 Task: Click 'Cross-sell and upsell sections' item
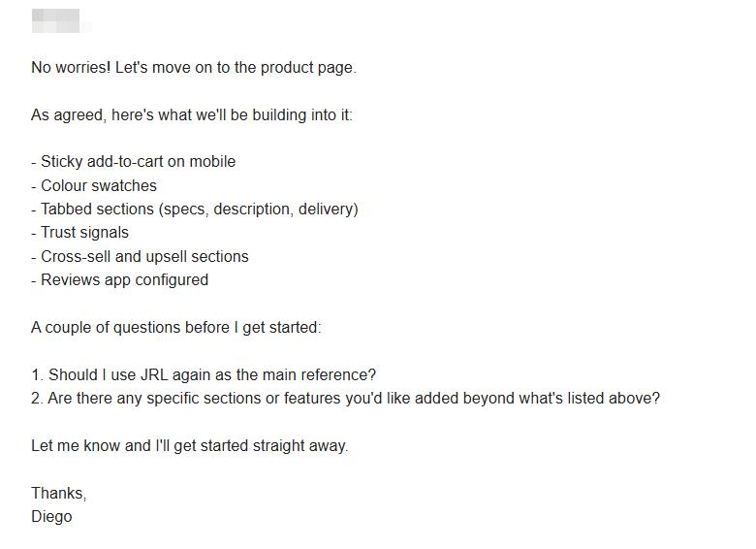(x=140, y=256)
